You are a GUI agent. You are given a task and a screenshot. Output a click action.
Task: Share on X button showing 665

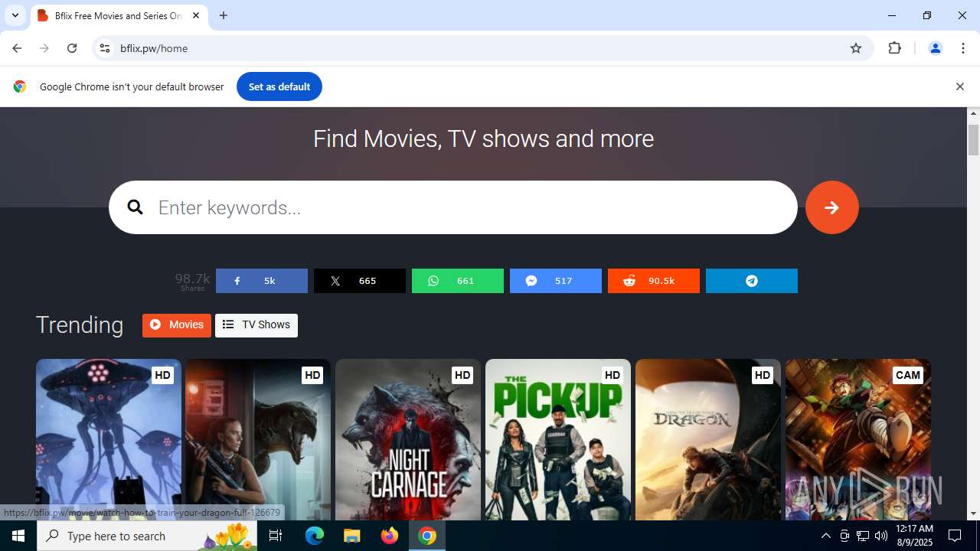coord(360,281)
